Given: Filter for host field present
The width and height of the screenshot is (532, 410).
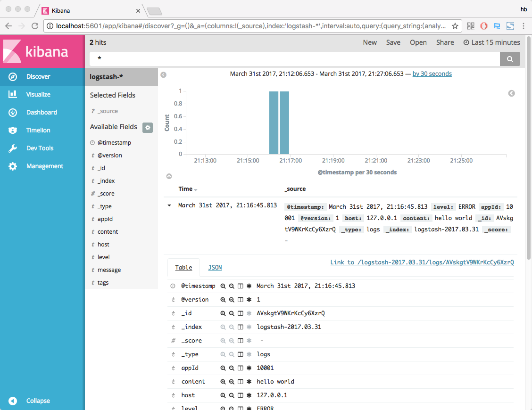Looking at the screenshot, I should (x=249, y=395).
